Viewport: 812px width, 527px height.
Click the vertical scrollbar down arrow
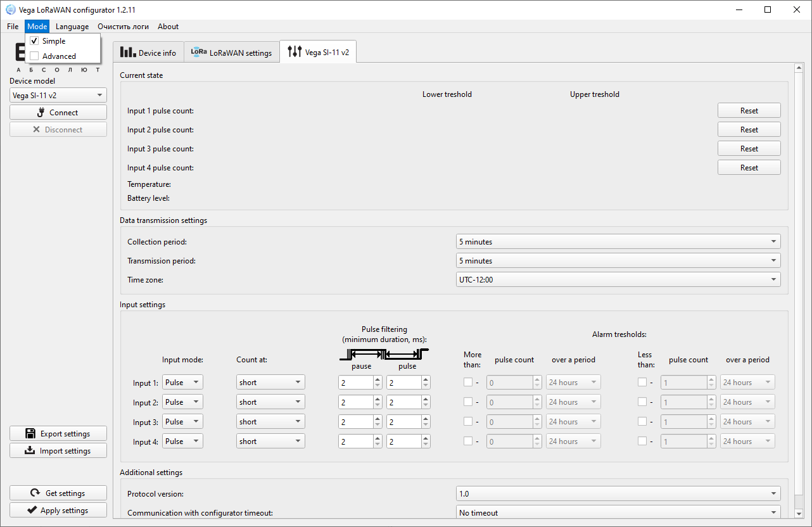(799, 513)
